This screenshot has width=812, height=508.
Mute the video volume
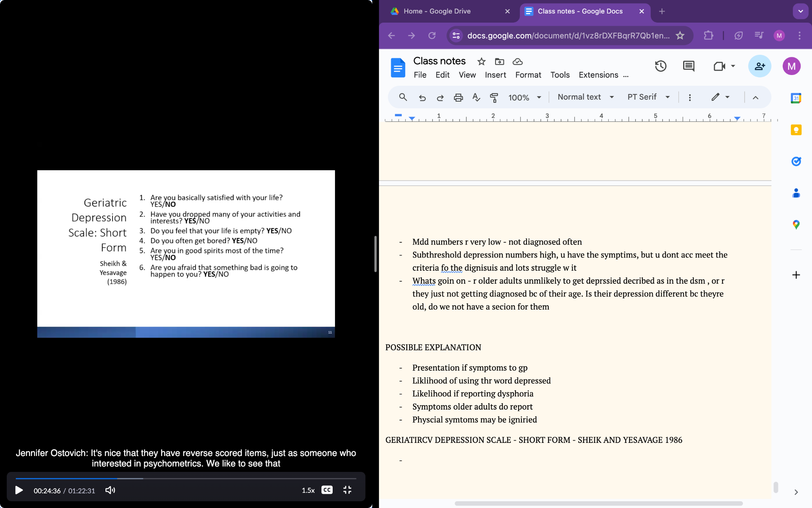(110, 490)
